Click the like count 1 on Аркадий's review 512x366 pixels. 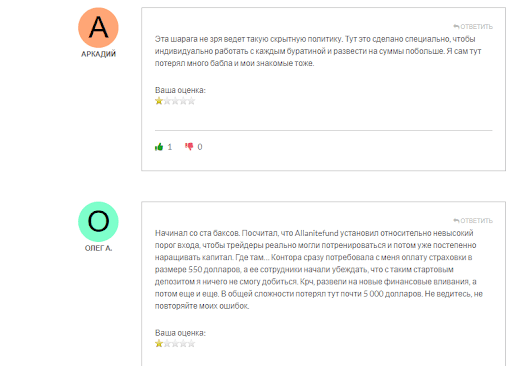[170, 147]
